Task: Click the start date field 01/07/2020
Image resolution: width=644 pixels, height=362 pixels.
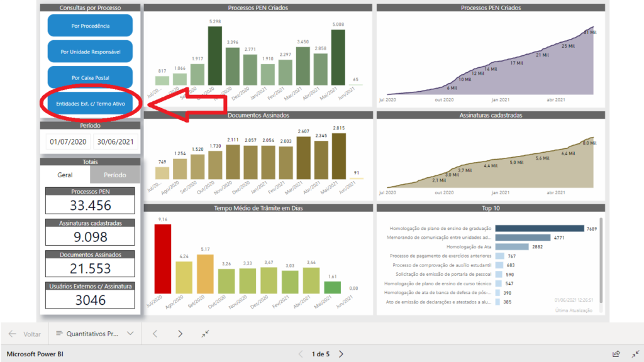Action: tap(68, 142)
